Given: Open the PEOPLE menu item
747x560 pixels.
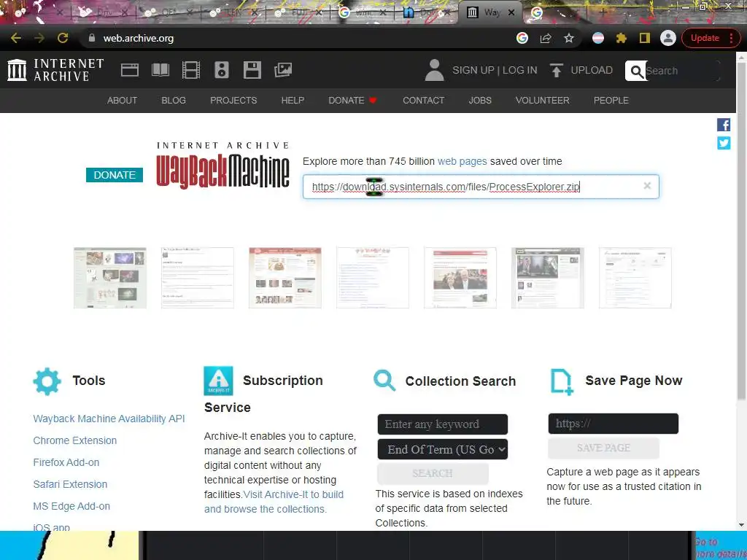Looking at the screenshot, I should tap(611, 101).
